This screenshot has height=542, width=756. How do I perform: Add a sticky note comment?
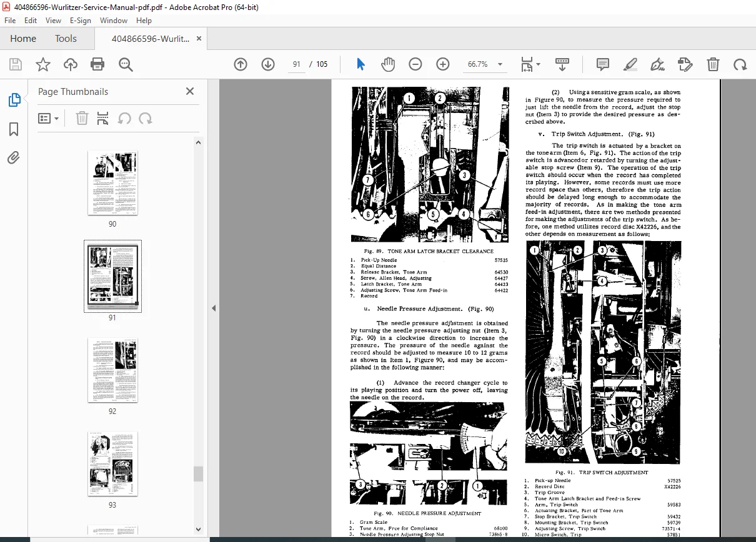[603, 64]
